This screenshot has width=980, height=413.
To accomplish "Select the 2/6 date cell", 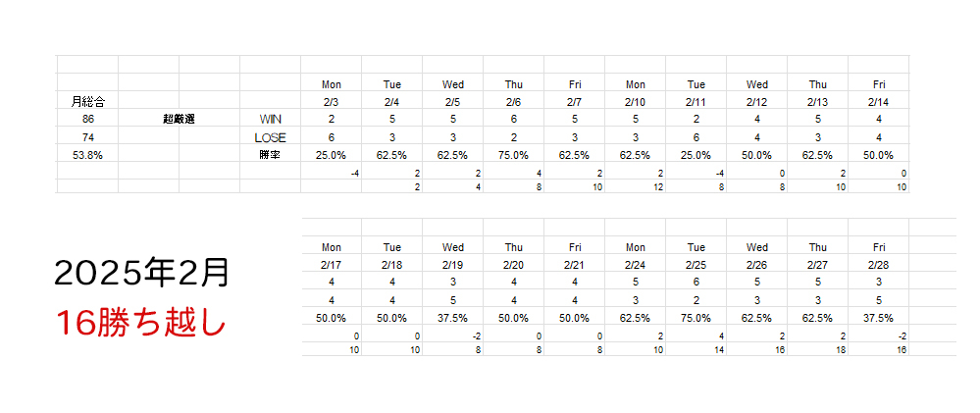I will coord(513,101).
